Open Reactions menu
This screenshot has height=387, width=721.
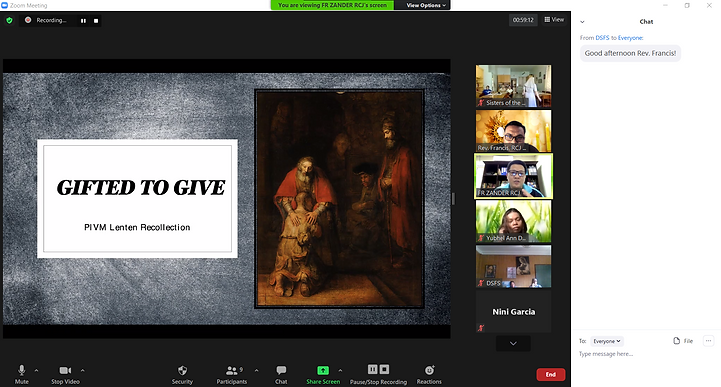429,374
